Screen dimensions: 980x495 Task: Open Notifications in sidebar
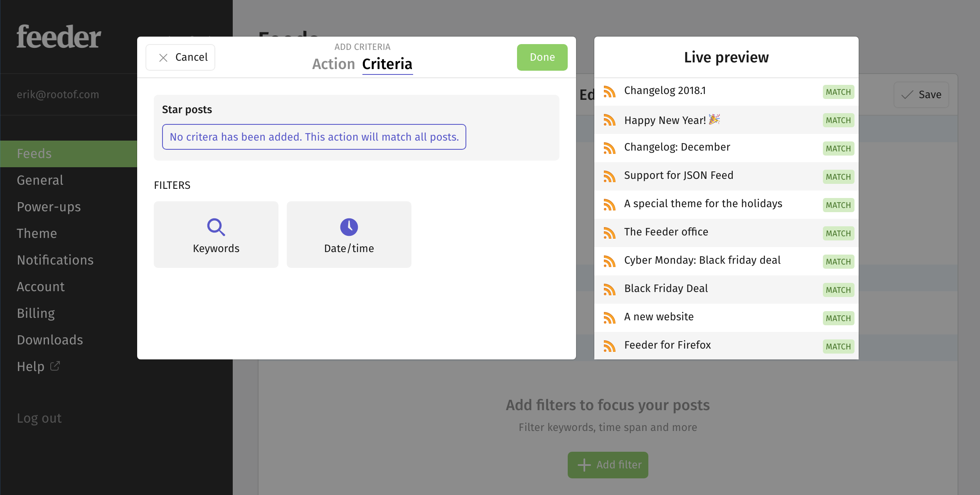(x=55, y=260)
